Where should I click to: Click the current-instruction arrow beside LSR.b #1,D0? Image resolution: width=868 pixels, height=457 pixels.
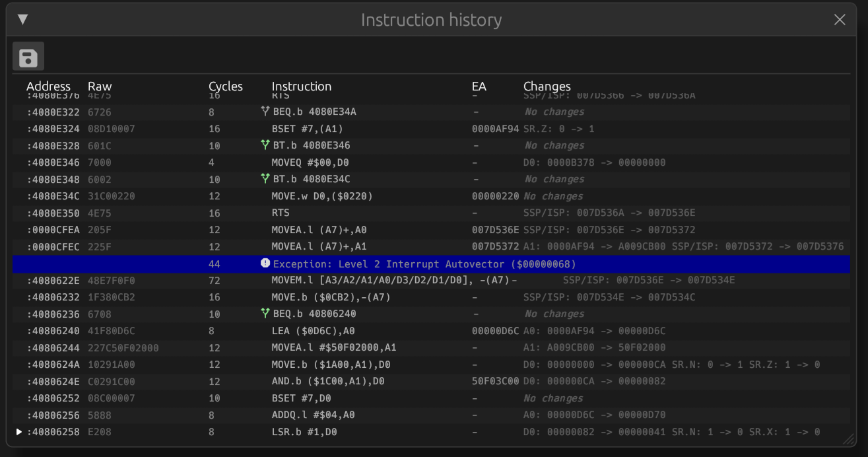(18, 432)
